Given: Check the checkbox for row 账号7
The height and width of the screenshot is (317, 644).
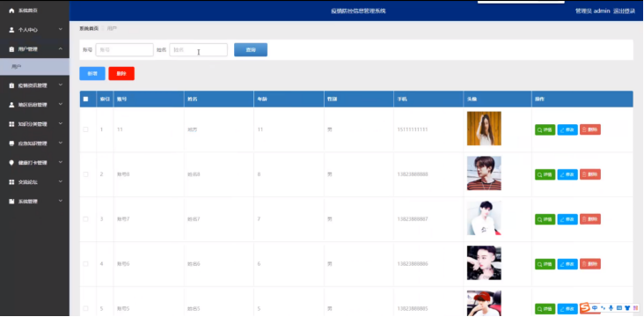Looking at the screenshot, I should [85, 219].
